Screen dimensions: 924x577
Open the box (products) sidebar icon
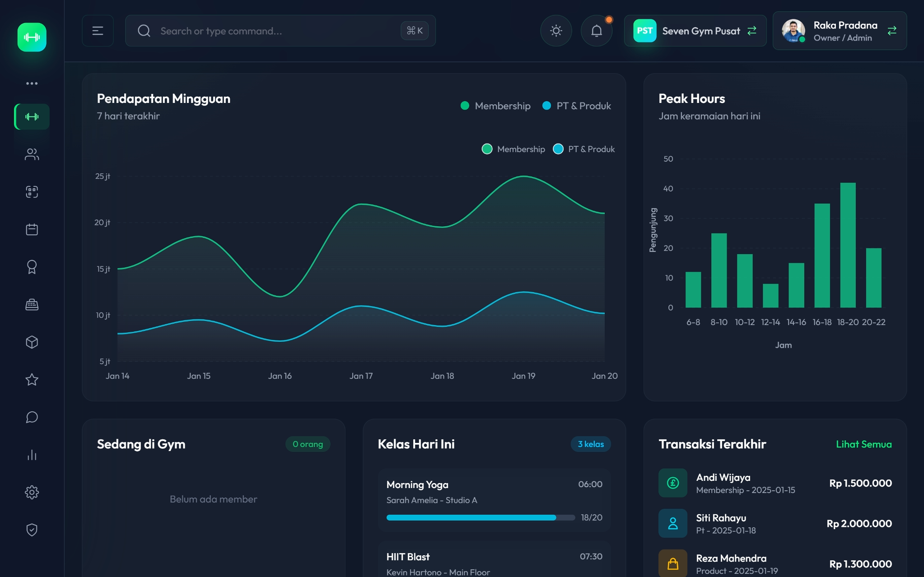[32, 342]
